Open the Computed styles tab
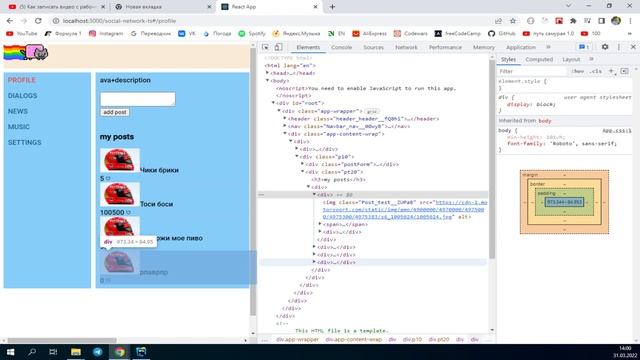 pos(539,59)
